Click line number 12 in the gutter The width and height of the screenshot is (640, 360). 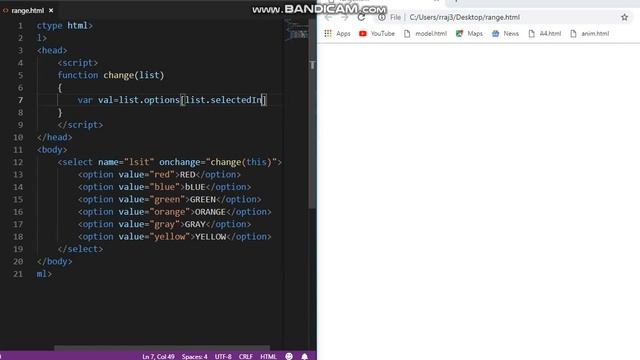(x=18, y=162)
